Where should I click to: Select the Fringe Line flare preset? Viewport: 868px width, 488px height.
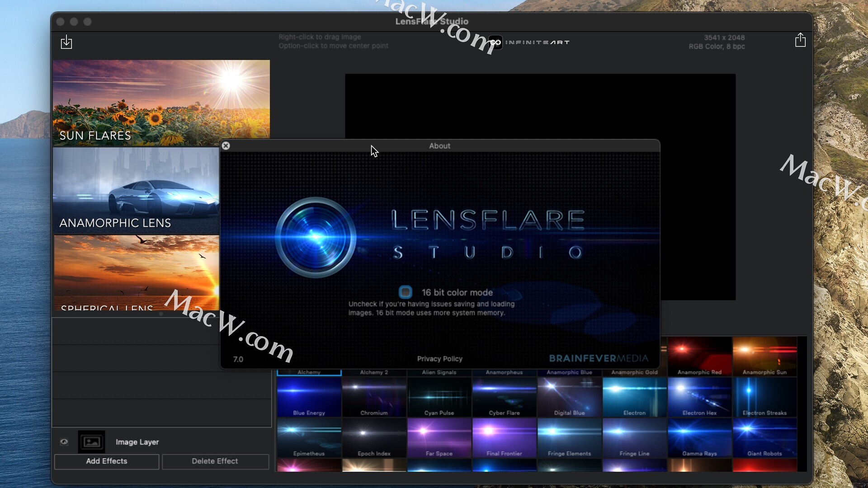click(x=634, y=438)
